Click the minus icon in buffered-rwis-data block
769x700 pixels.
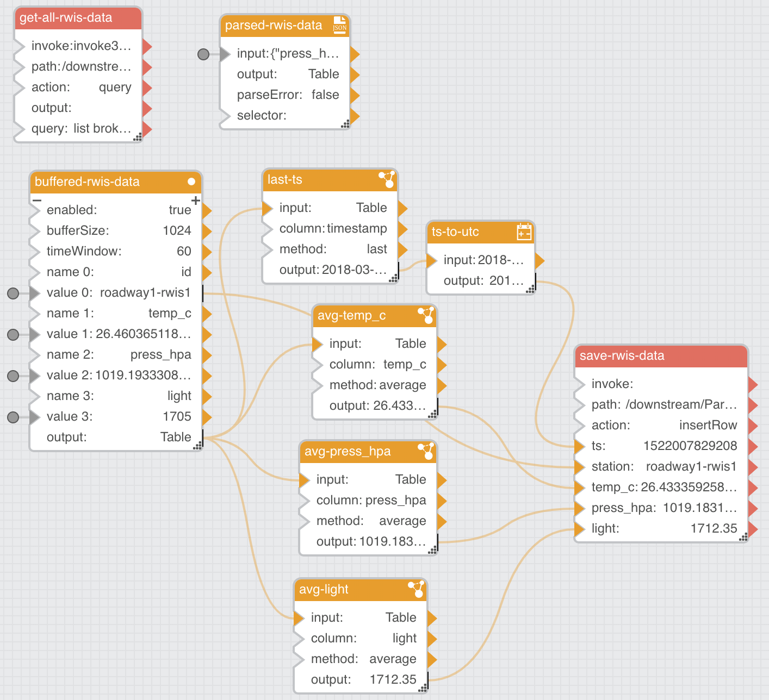click(x=36, y=201)
